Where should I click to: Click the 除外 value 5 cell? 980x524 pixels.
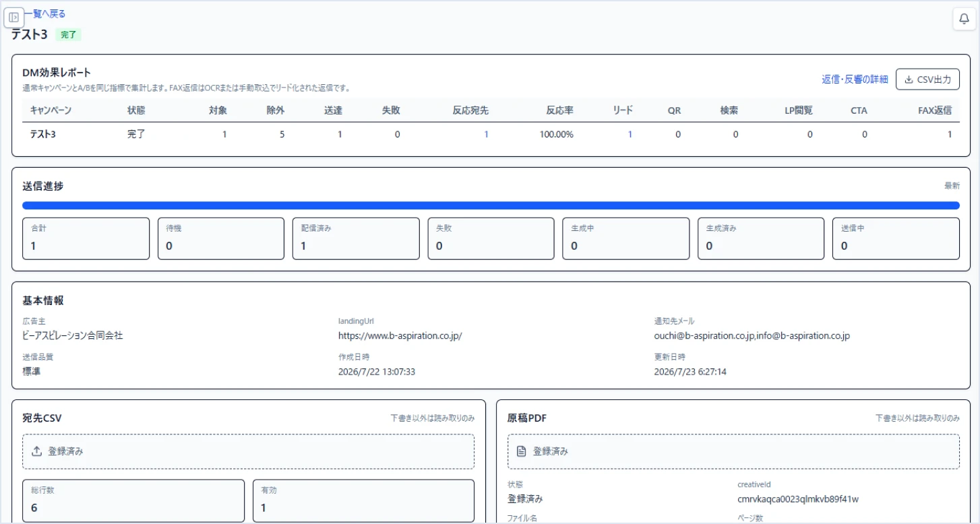(x=282, y=134)
